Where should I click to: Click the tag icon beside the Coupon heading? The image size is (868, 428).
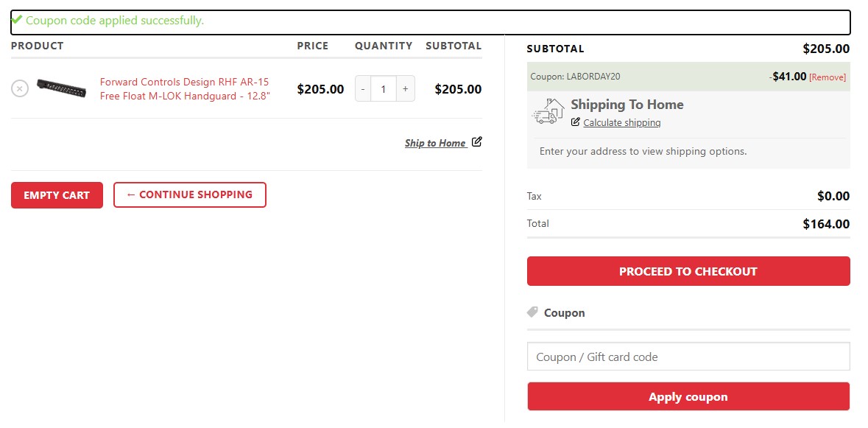(x=532, y=312)
